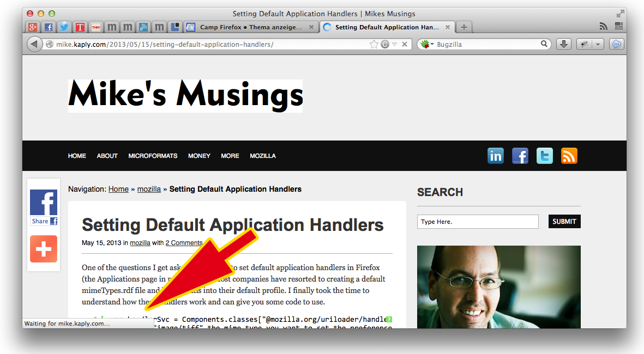Viewport: 644px width, 354px height.
Task: Open the Setting Default Application Handlers article title
Action: pyautogui.click(x=232, y=225)
